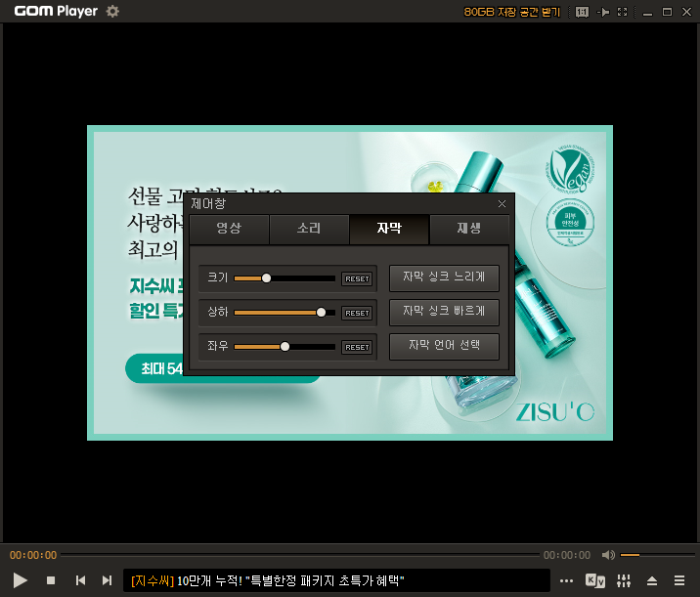Skip to next track
The image size is (700, 597).
coord(108,580)
